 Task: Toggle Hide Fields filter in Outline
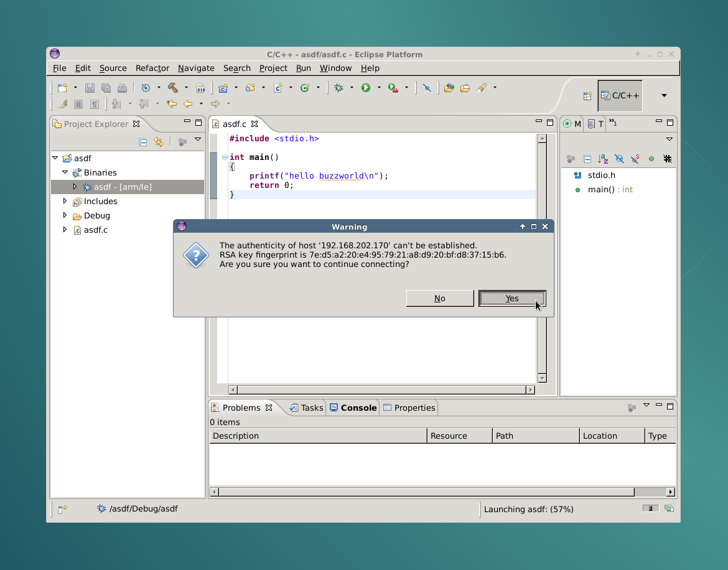(x=618, y=159)
